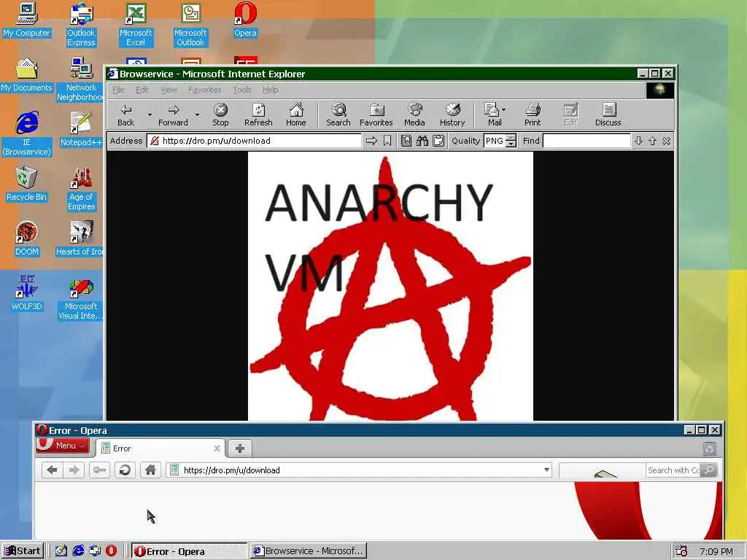Screen dimensions: 747x560
Task: Launch Internet Explorer from quick launch
Action: coord(78,551)
